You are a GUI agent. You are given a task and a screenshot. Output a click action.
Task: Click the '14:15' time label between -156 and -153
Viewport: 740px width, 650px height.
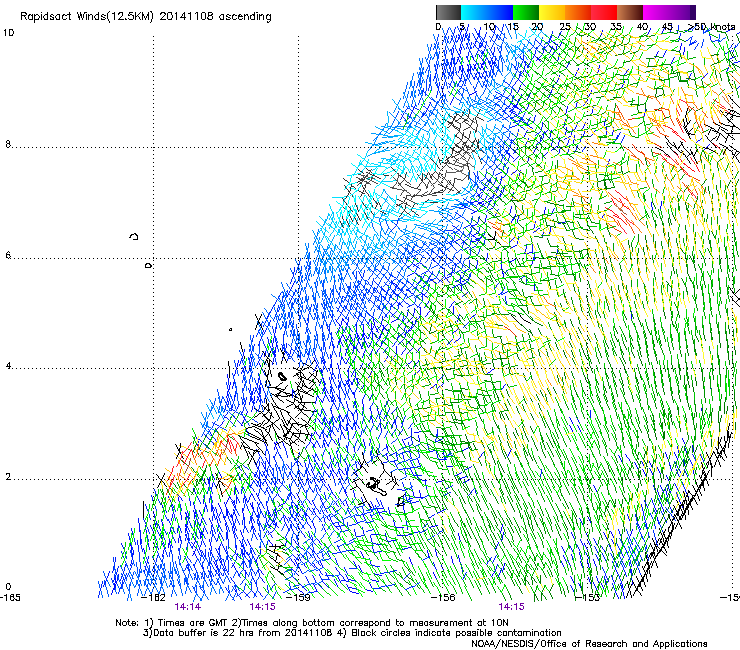pos(512,607)
